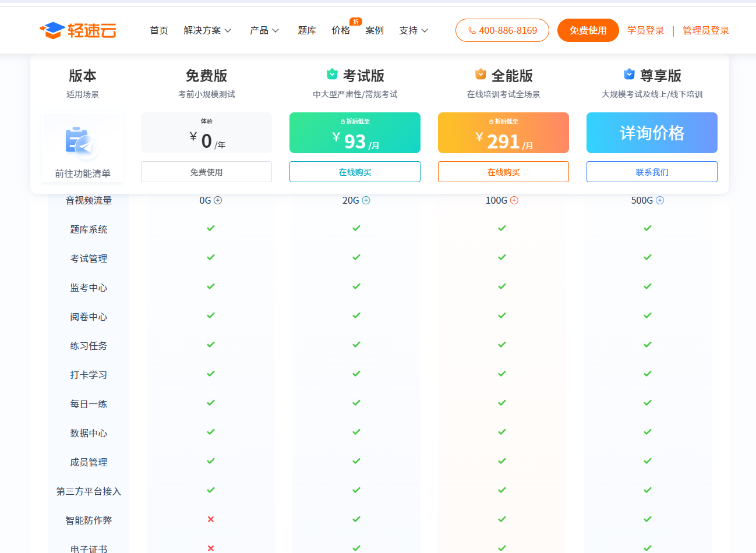
Task: Click the plus icon beside 20G traffic
Action: 366,200
